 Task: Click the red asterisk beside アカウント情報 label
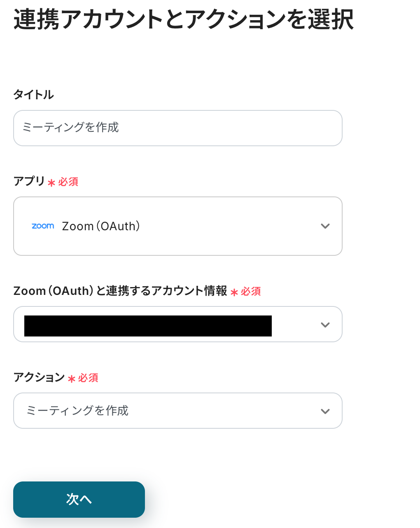(234, 292)
